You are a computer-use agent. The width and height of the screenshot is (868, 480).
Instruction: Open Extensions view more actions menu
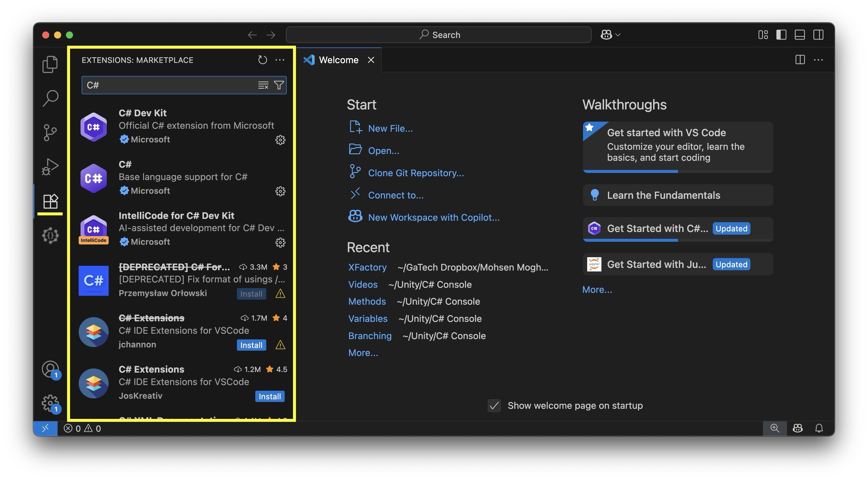[280, 60]
